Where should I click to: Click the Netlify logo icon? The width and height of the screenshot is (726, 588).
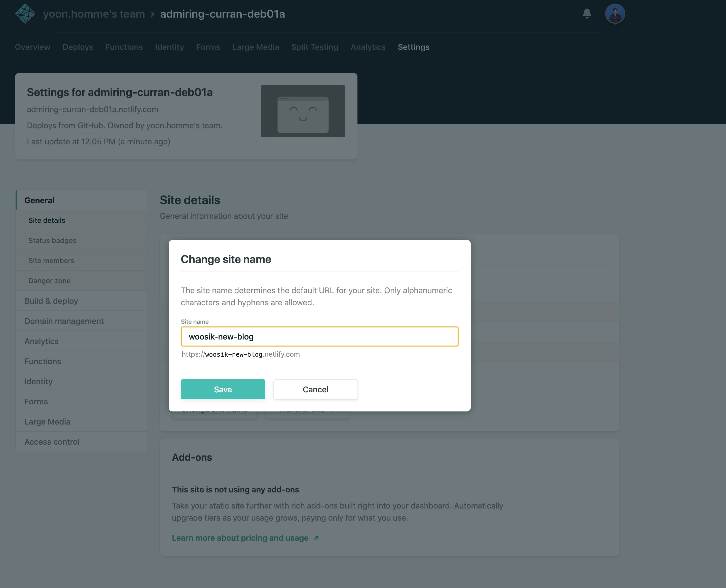25,14
